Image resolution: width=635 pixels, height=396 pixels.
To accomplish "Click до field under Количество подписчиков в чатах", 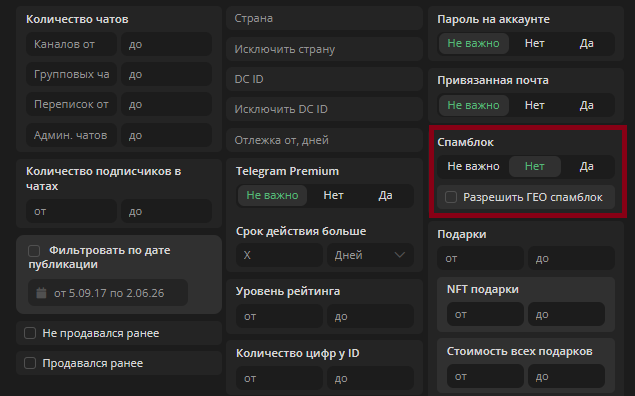I will click(x=166, y=211).
